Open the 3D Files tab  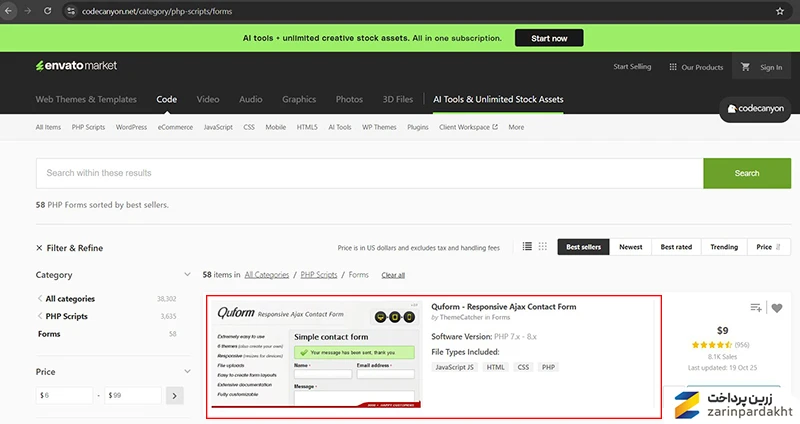point(397,99)
